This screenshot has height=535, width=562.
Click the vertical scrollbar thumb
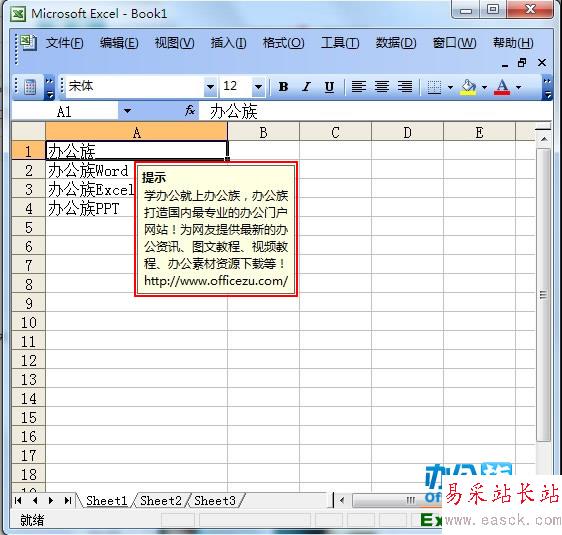click(x=544, y=295)
